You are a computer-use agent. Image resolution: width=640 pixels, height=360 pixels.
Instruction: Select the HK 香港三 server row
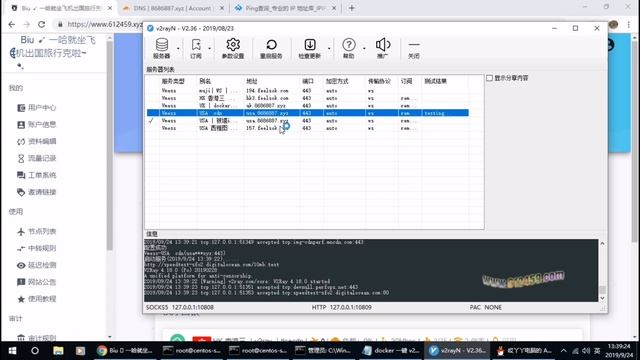coord(308,98)
